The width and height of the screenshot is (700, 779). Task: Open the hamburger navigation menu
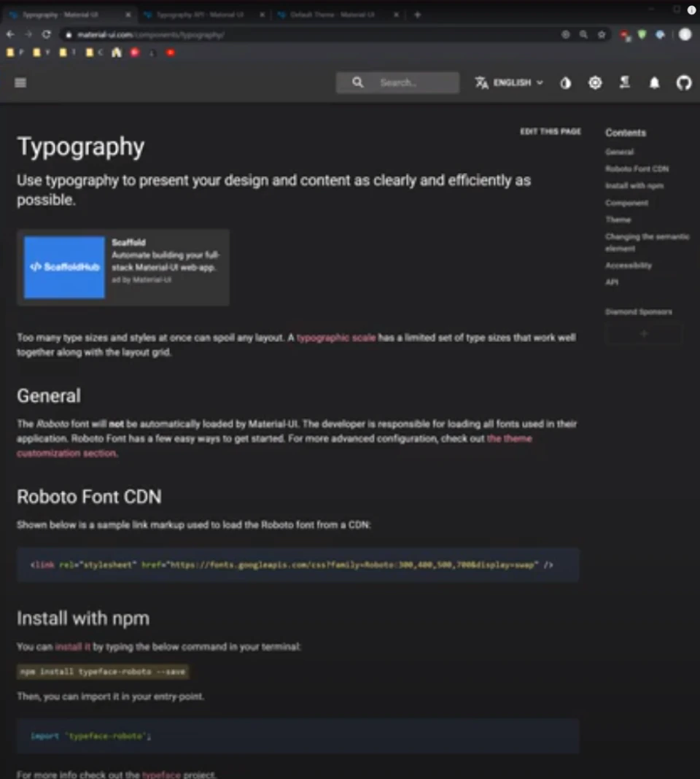pyautogui.click(x=20, y=82)
